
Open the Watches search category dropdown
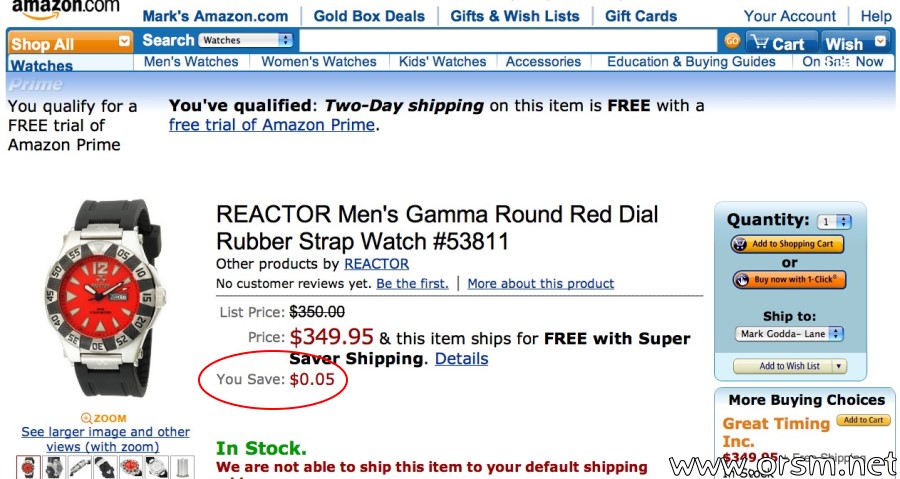pyautogui.click(x=246, y=40)
